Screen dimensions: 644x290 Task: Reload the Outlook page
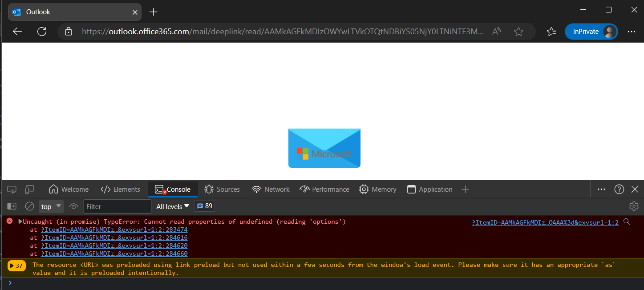(41, 31)
